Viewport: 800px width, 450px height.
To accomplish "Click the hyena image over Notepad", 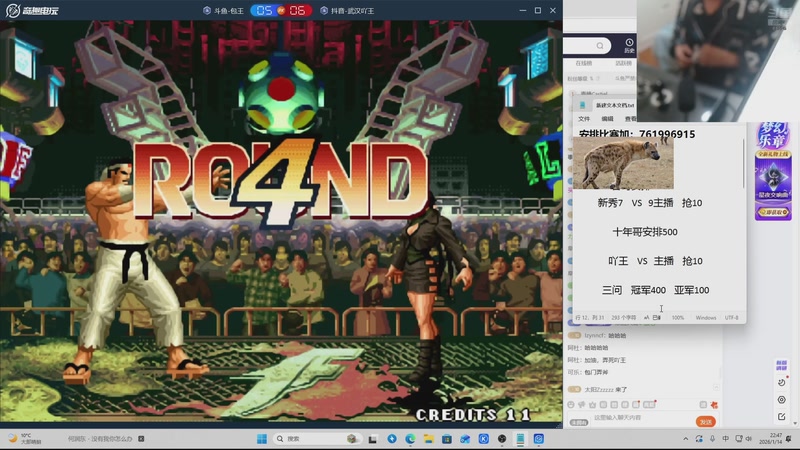I will click(x=623, y=163).
